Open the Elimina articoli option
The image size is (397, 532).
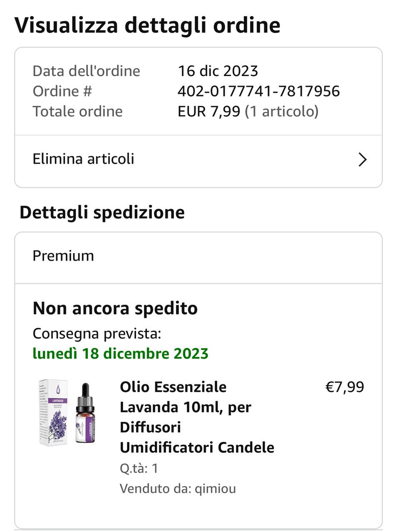[198, 160]
